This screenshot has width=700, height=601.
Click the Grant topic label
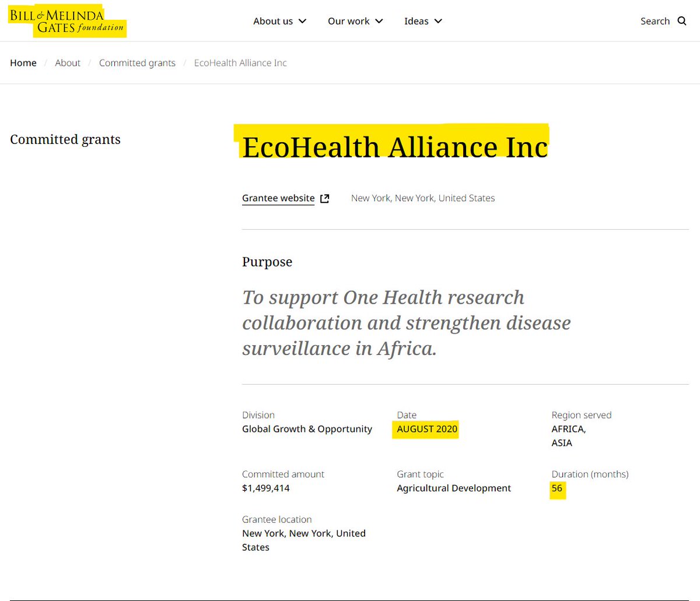(x=421, y=475)
